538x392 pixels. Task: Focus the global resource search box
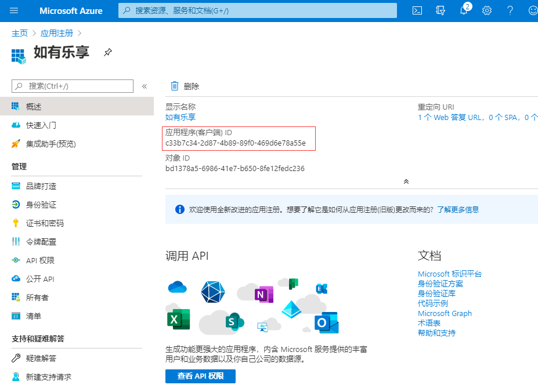258,10
